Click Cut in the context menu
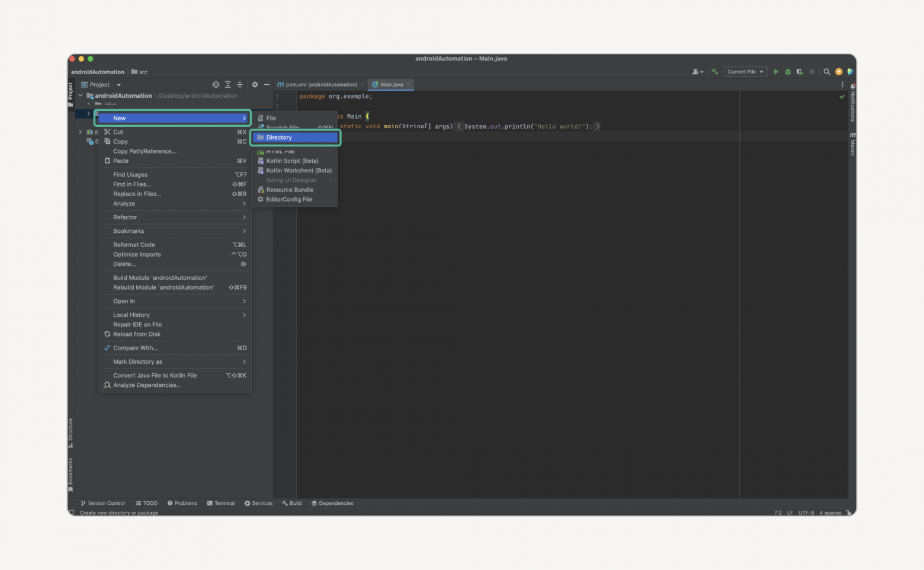Viewport: 924px width, 570px height. 175,132
